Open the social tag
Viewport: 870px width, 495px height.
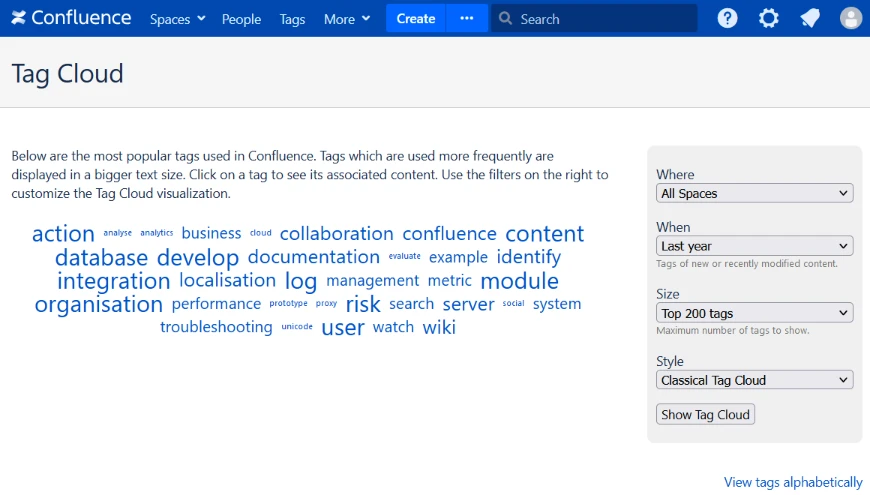click(x=513, y=304)
